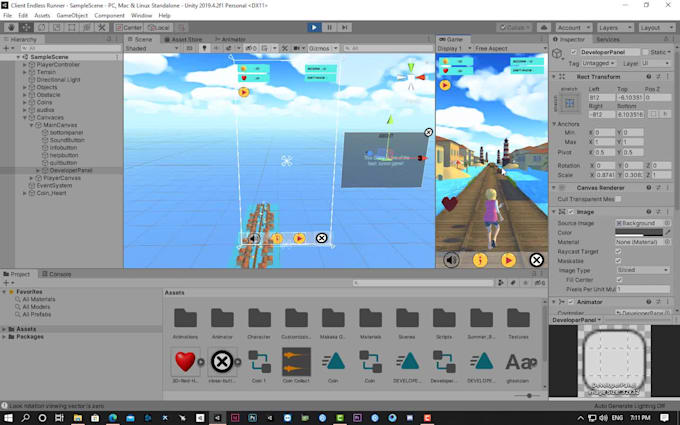Toggle the Raycast Target checkbox
The width and height of the screenshot is (680, 425).
click(619, 251)
